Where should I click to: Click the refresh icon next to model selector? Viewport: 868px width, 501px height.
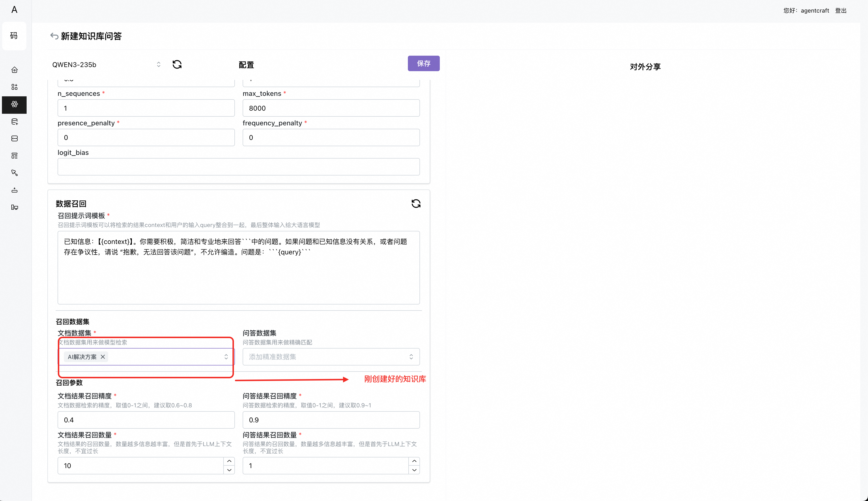click(x=177, y=64)
